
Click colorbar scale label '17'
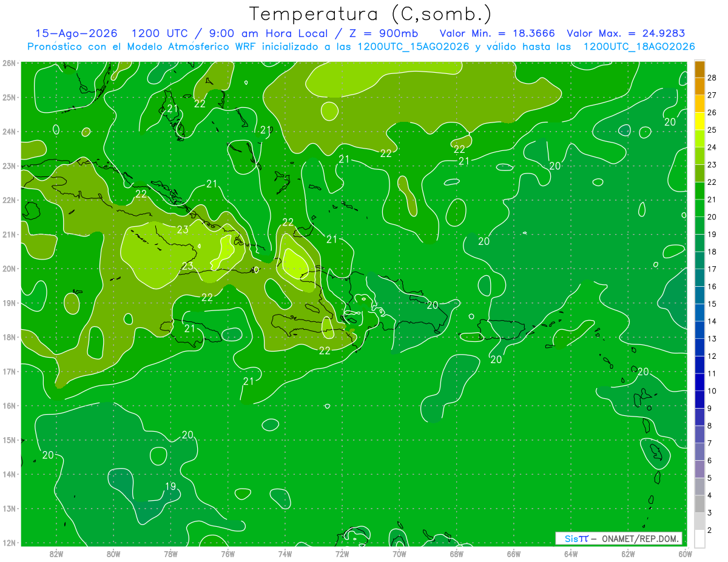coord(713,269)
